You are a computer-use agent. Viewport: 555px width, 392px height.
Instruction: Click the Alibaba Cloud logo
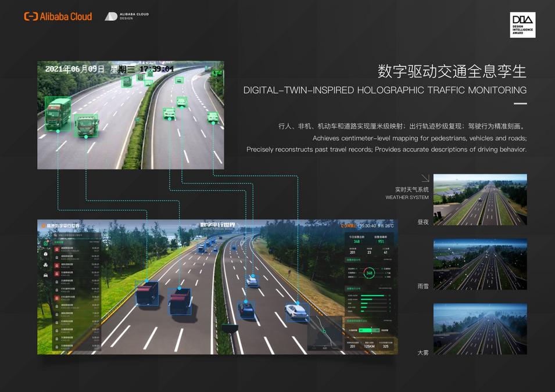tap(58, 17)
